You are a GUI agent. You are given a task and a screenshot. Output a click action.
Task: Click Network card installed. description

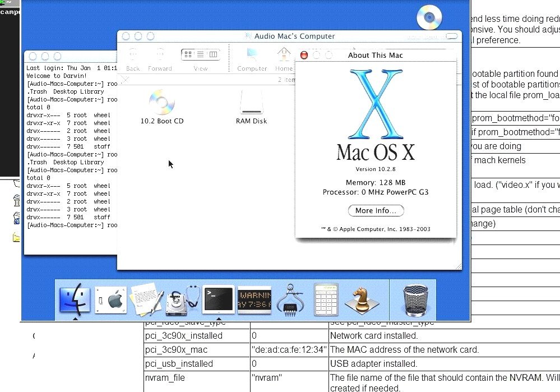[374, 336]
